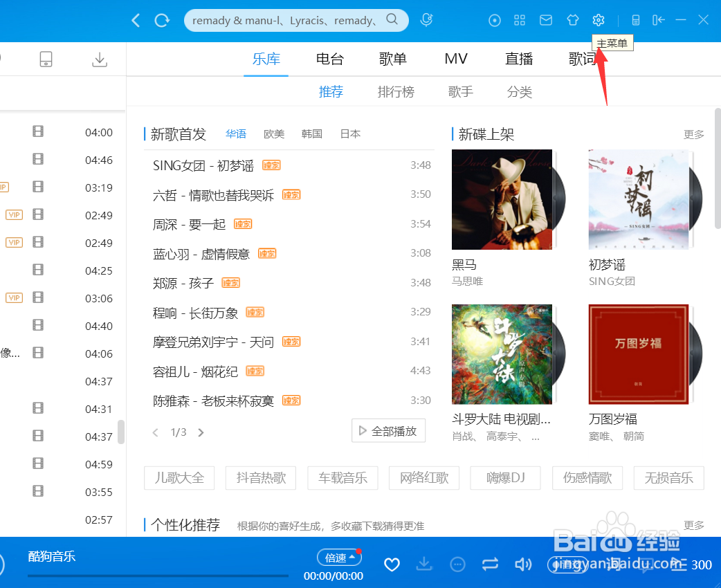The width and height of the screenshot is (721, 588).
Task: Click the playback progress bar
Action: point(158,576)
